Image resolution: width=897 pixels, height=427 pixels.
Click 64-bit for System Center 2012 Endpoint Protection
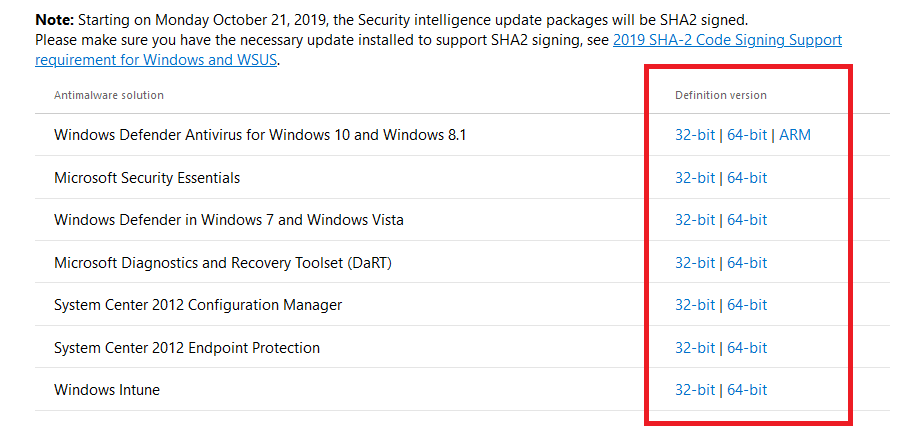pyautogui.click(x=747, y=347)
